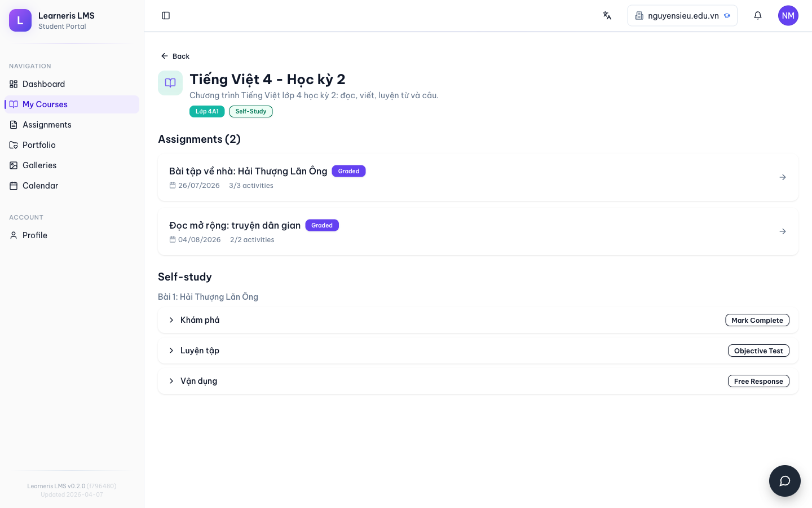This screenshot has width=812, height=508.
Task: Click the Portfolio folder icon
Action: (x=14, y=145)
